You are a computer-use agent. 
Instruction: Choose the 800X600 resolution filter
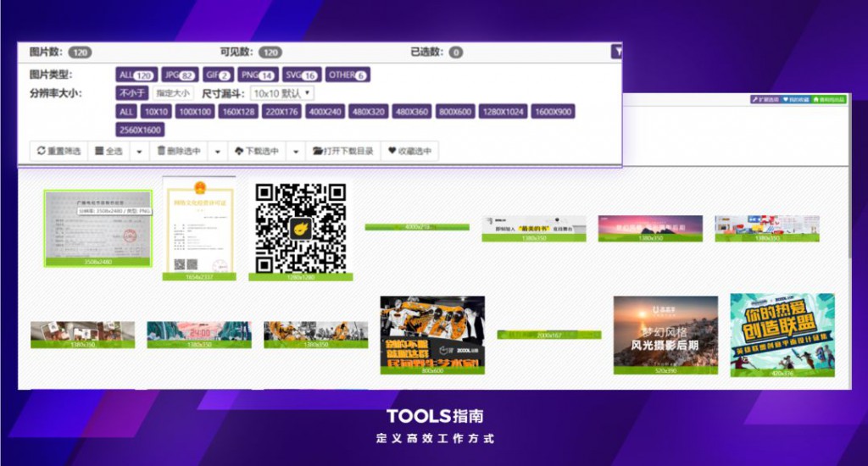point(455,112)
